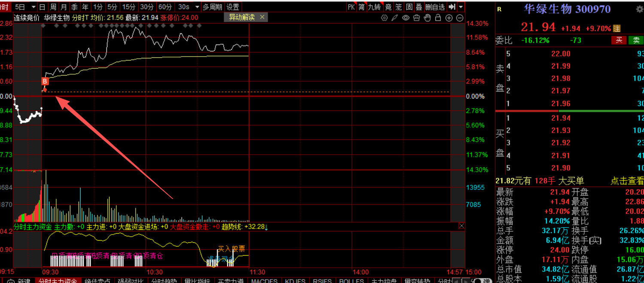
Task: Click 删自选 to remove from watchlist
Action: pos(435,7)
